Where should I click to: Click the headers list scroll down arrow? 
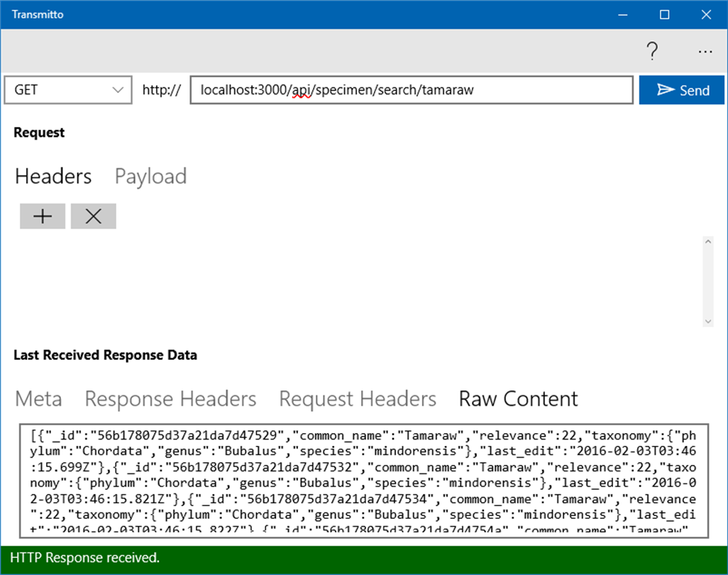tap(708, 322)
